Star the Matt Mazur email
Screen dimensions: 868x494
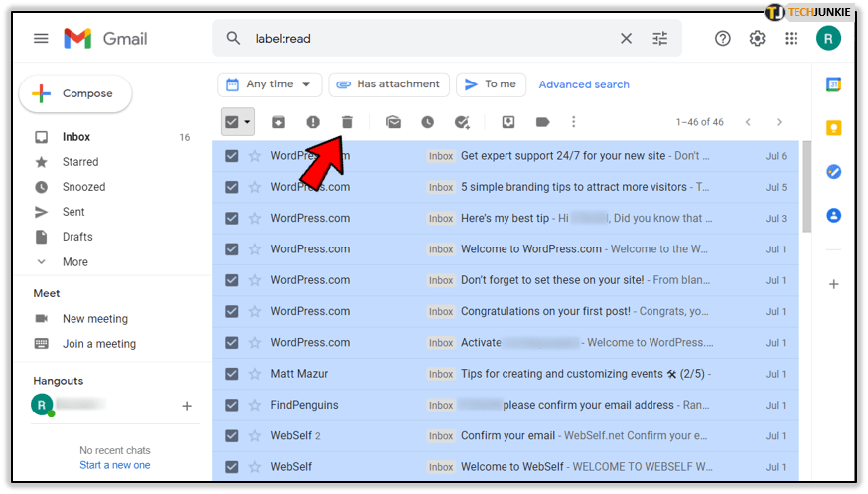255,374
